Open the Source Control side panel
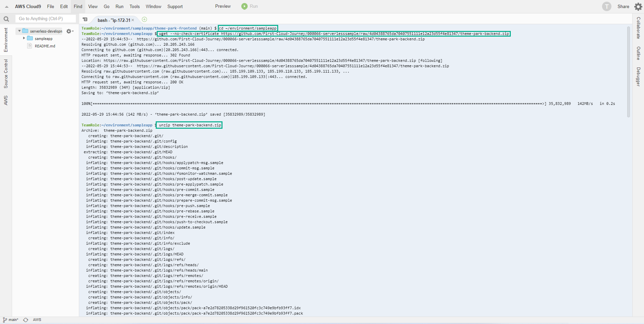The width and height of the screenshot is (644, 324). click(6, 74)
